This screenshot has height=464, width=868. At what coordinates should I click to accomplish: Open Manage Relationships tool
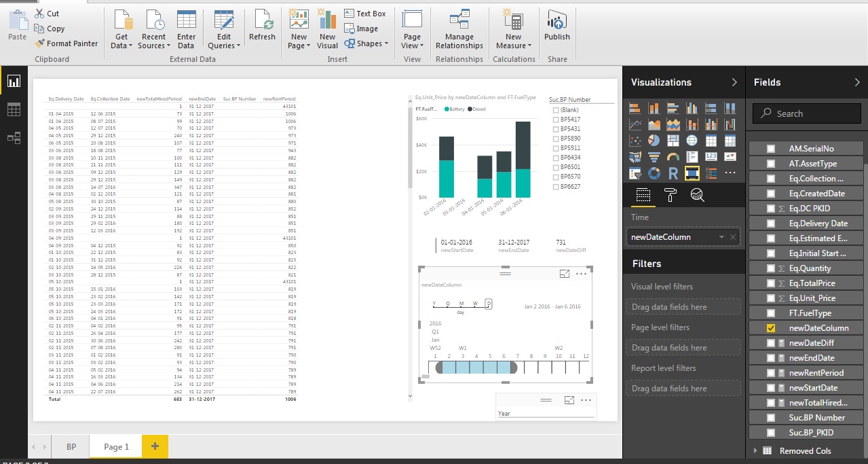(459, 29)
